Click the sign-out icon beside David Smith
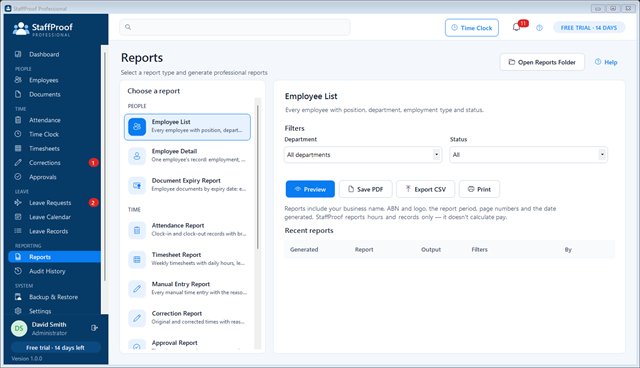This screenshot has width=640, height=368. pos(94,328)
